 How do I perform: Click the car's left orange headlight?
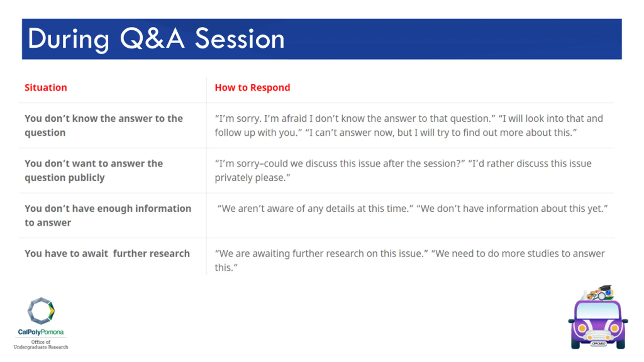[x=582, y=328]
